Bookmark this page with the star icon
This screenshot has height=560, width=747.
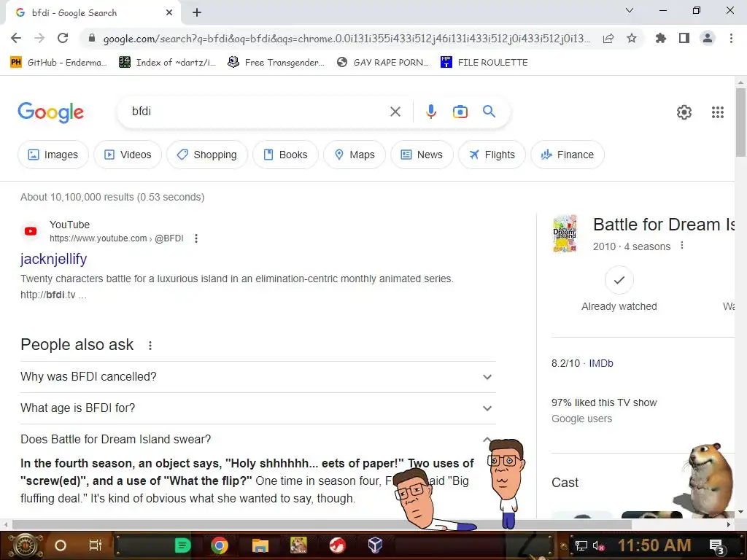pyautogui.click(x=632, y=38)
